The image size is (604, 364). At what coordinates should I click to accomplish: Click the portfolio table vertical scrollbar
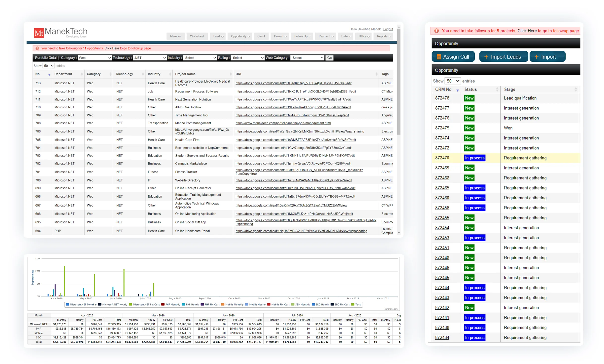pyautogui.click(x=399, y=82)
